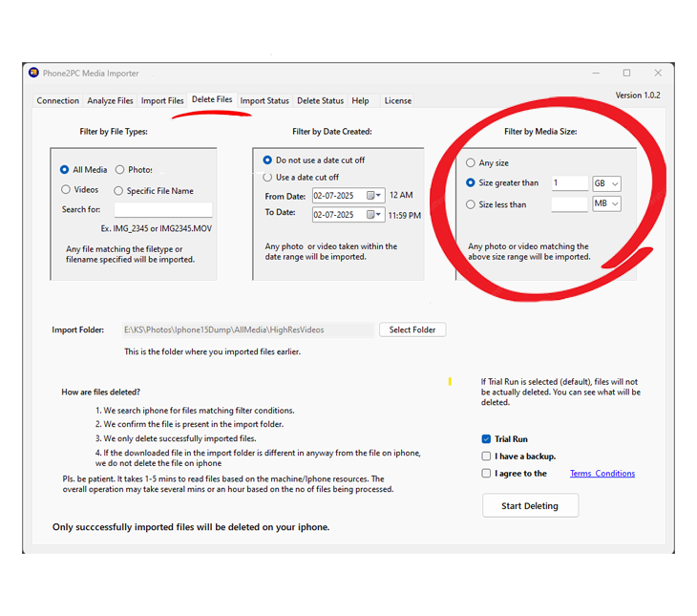Tick the I agree to the checkbox

486,474
